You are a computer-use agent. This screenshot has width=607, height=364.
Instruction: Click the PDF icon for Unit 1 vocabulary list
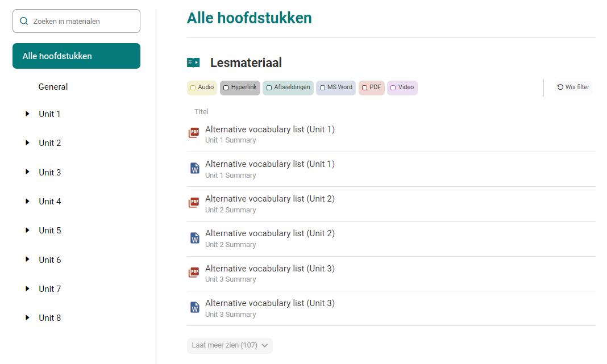point(194,133)
